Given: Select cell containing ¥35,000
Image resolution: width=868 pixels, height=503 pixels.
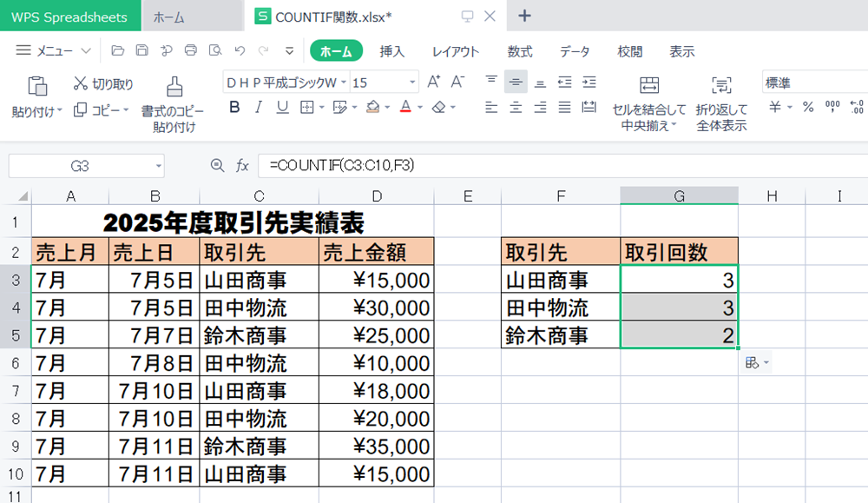Looking at the screenshot, I should point(377,446).
